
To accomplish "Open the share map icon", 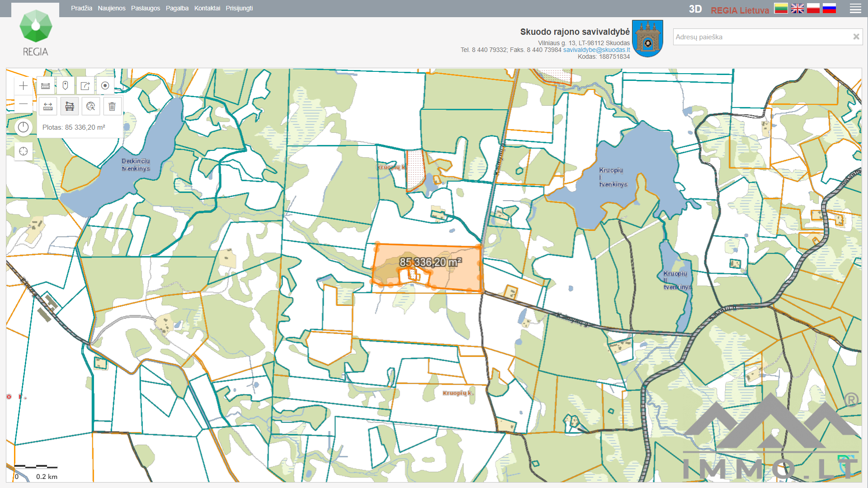I will click(x=85, y=85).
